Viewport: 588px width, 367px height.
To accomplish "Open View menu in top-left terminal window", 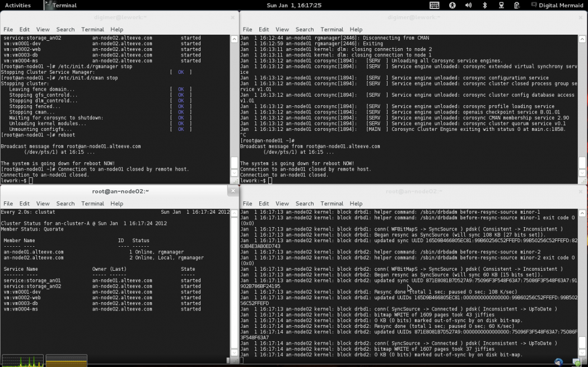I will (43, 29).
